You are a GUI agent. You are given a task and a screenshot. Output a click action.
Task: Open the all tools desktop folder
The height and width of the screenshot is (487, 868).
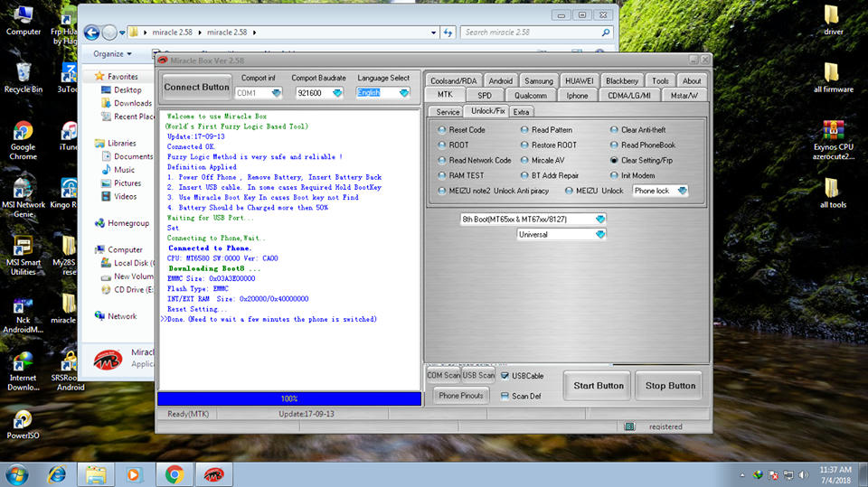[x=833, y=193]
